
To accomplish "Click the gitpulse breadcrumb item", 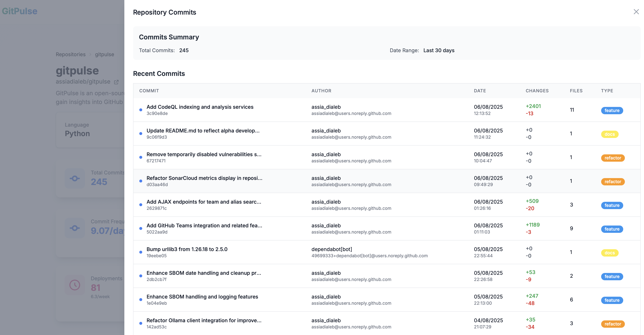I will coord(104,54).
